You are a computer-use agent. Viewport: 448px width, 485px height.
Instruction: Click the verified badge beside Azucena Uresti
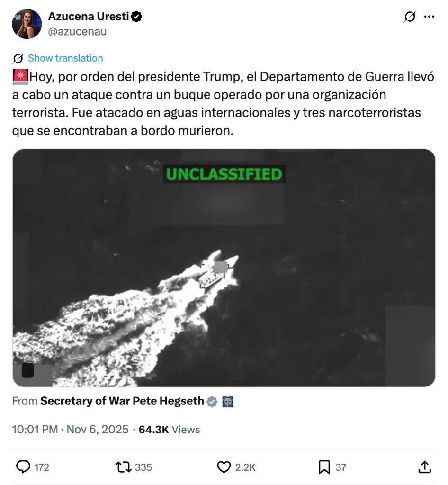tap(136, 17)
